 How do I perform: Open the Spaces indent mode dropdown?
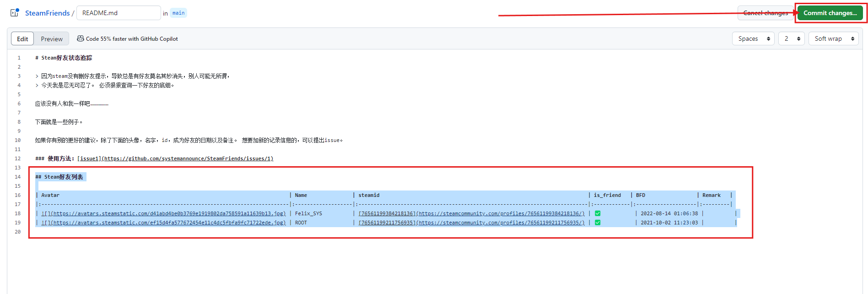(x=753, y=38)
